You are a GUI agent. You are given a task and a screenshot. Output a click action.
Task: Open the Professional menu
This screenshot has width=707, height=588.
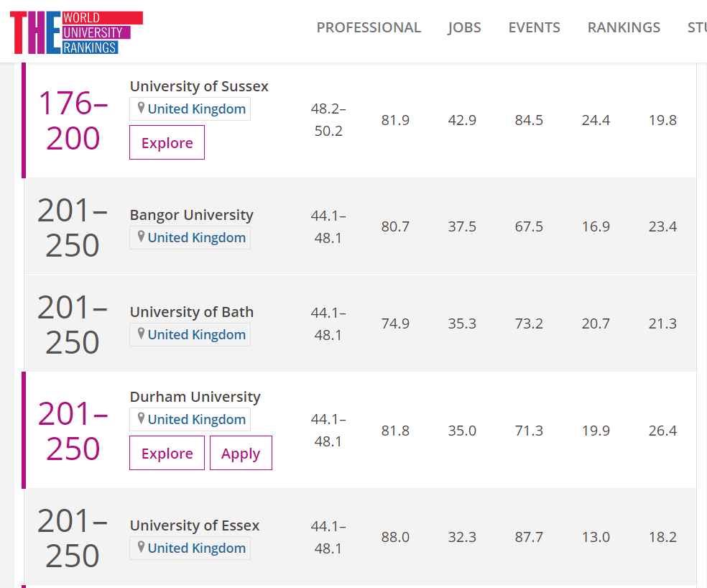click(x=369, y=27)
